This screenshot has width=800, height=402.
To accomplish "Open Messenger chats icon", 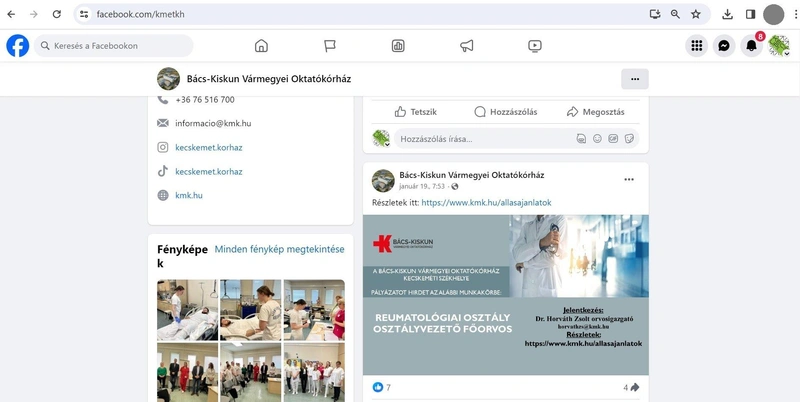I will tap(724, 46).
